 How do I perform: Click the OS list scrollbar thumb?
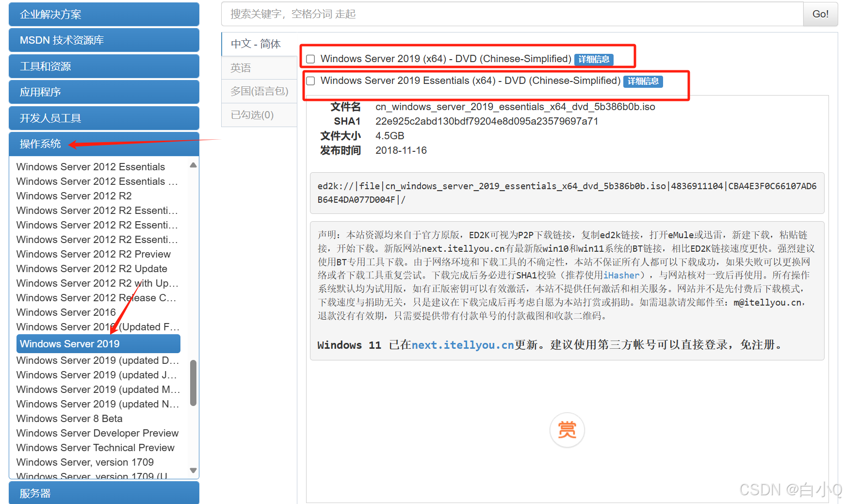click(x=193, y=383)
